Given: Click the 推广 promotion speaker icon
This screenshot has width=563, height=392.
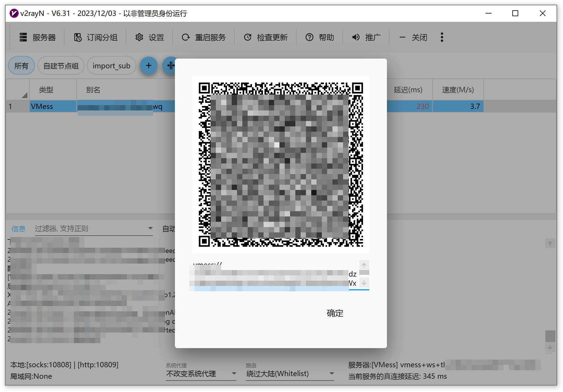Looking at the screenshot, I should click(356, 37).
